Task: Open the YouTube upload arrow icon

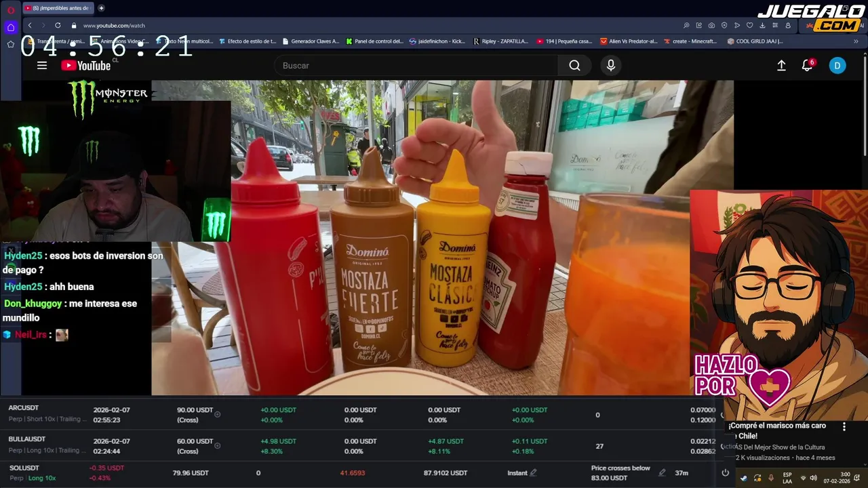Action: coord(781,66)
